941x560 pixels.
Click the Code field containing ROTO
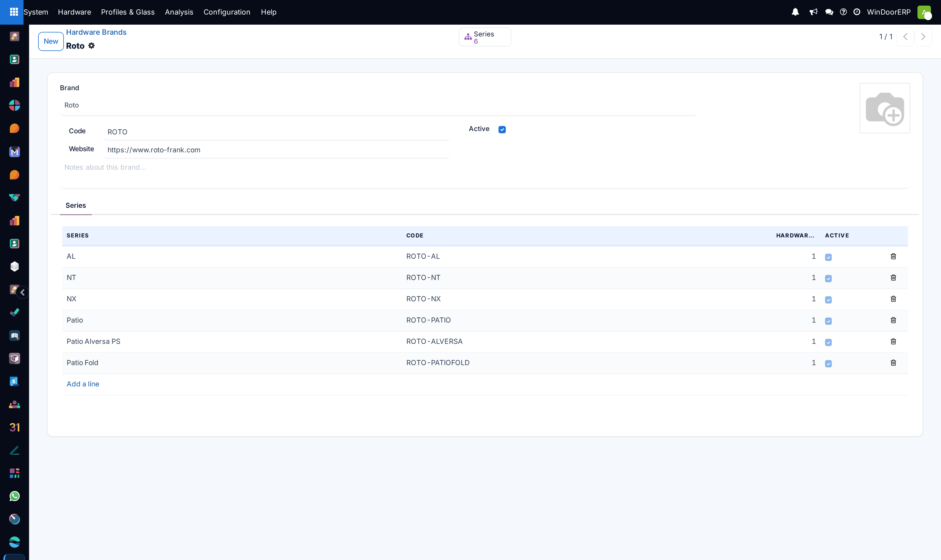(277, 132)
